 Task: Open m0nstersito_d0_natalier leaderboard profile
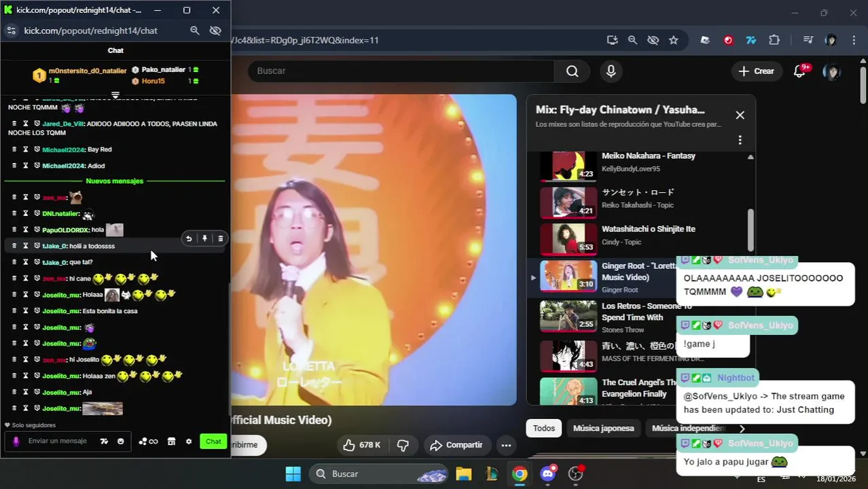point(88,71)
